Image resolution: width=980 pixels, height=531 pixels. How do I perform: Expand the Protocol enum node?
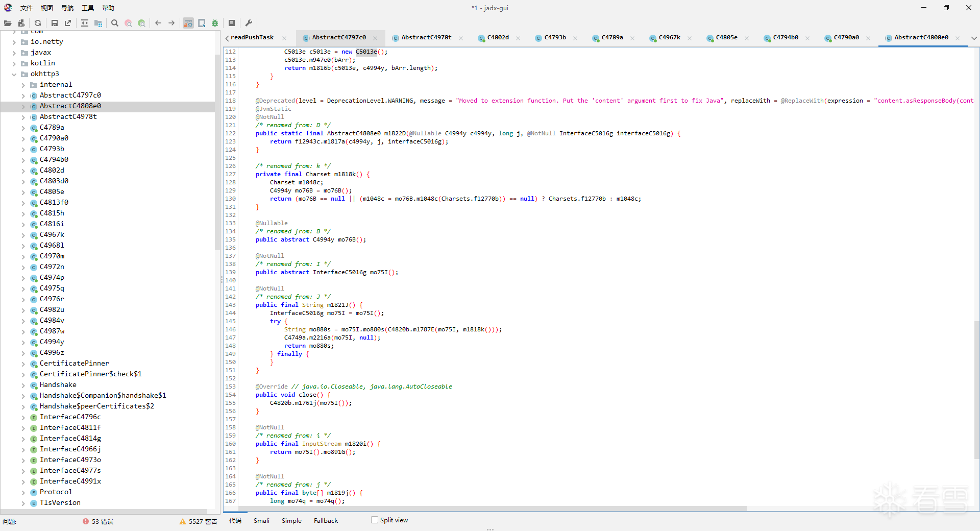click(x=23, y=492)
